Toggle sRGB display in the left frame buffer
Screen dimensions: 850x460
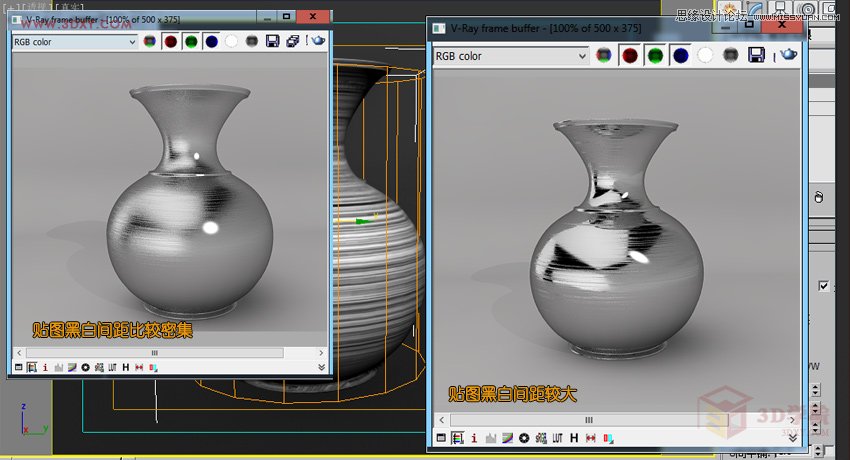point(99,367)
